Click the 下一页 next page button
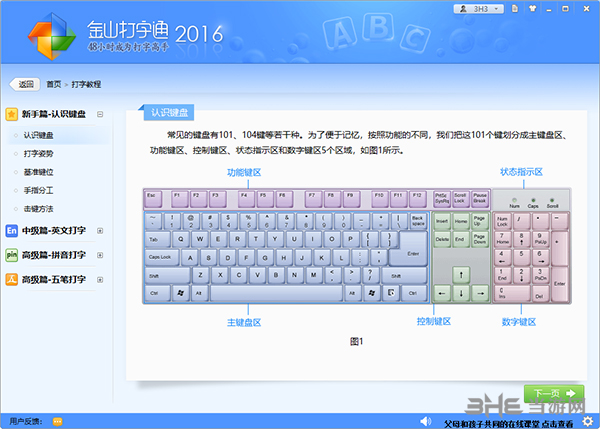The height and width of the screenshot is (429, 600). [554, 393]
